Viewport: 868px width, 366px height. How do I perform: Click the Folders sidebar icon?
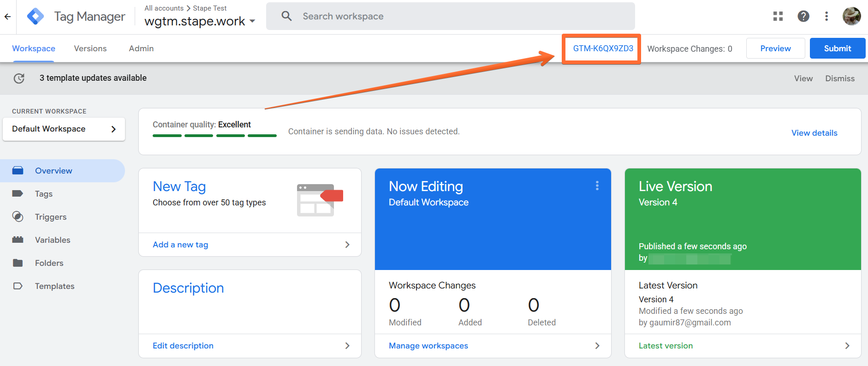pyautogui.click(x=18, y=263)
